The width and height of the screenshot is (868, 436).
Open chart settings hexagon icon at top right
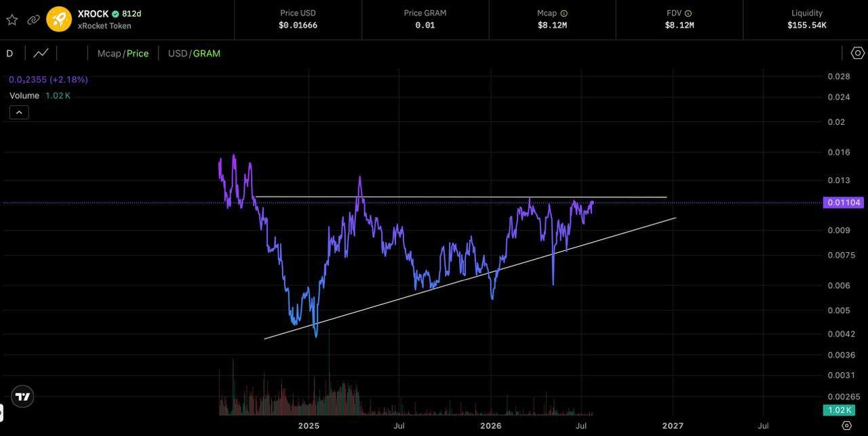pyautogui.click(x=857, y=53)
